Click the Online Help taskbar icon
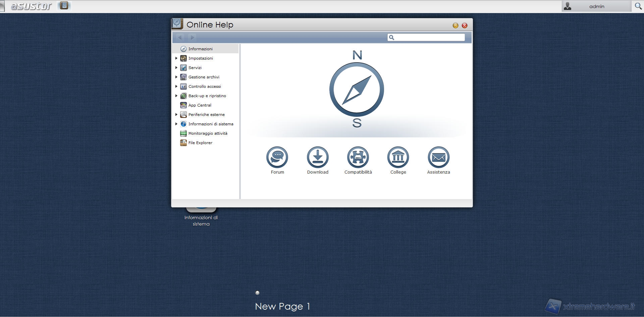Viewport: 644px width, 317px height. click(64, 6)
